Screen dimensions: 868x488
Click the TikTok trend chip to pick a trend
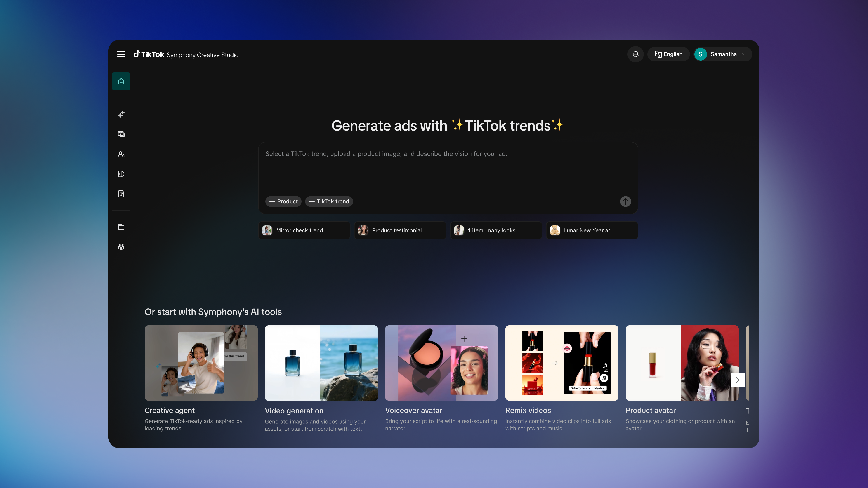pyautogui.click(x=329, y=201)
